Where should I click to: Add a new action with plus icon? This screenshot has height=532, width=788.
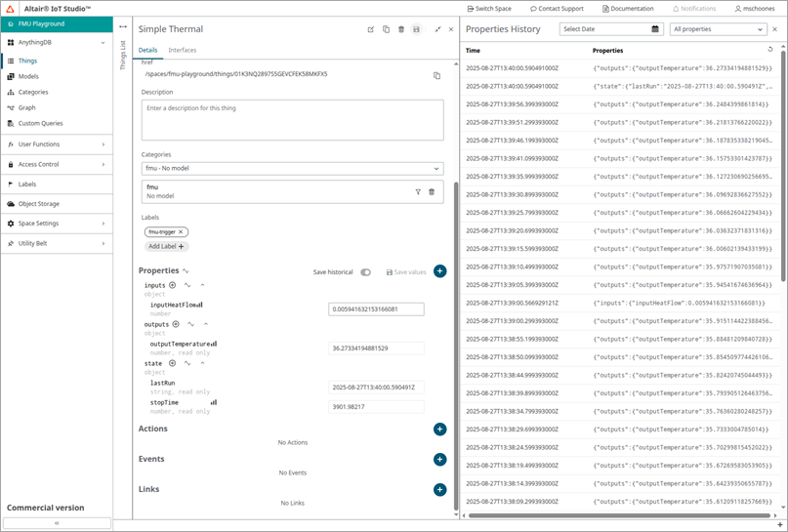(x=439, y=429)
